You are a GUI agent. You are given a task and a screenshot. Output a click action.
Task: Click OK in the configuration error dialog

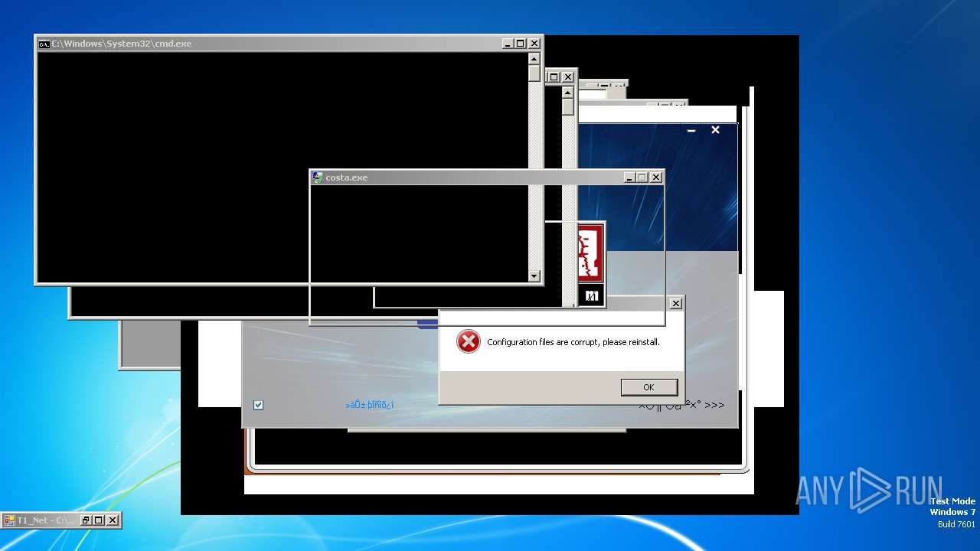click(x=649, y=387)
